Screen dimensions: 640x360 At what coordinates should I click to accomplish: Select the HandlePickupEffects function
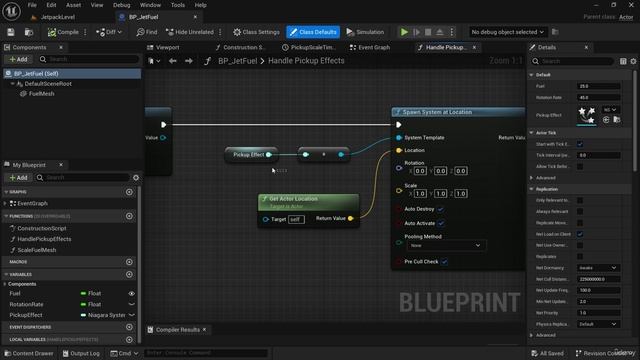(x=44, y=239)
